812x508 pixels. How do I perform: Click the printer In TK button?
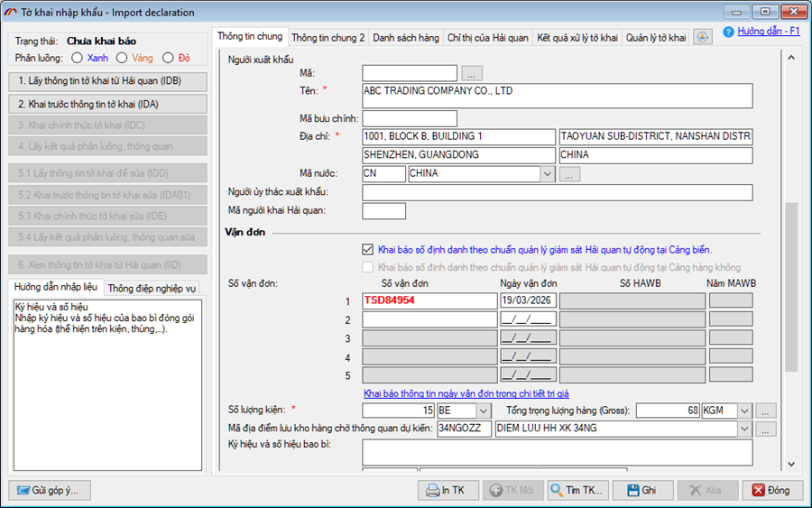point(448,490)
